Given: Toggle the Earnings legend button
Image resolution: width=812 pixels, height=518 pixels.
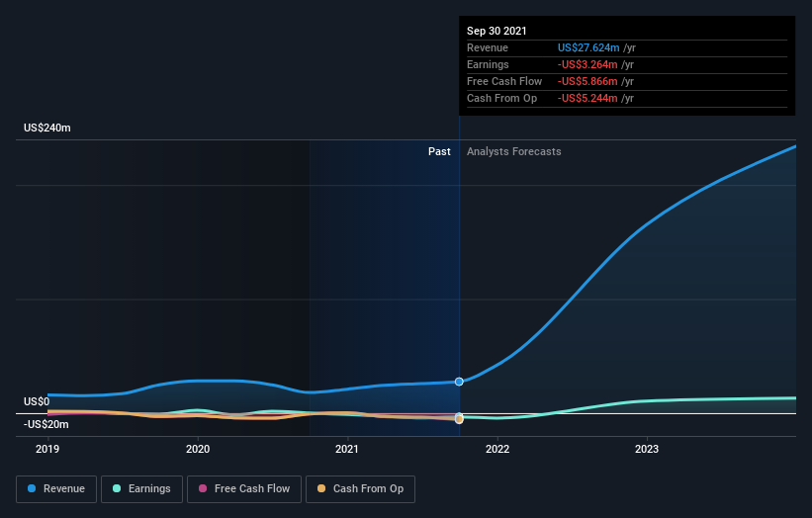Looking at the screenshot, I should pos(141,489).
